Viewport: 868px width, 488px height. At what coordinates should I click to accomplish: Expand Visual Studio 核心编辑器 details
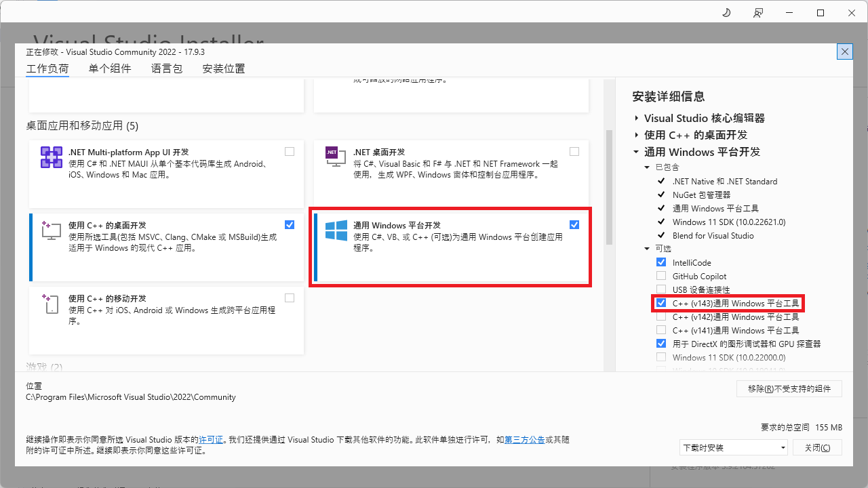coord(637,118)
